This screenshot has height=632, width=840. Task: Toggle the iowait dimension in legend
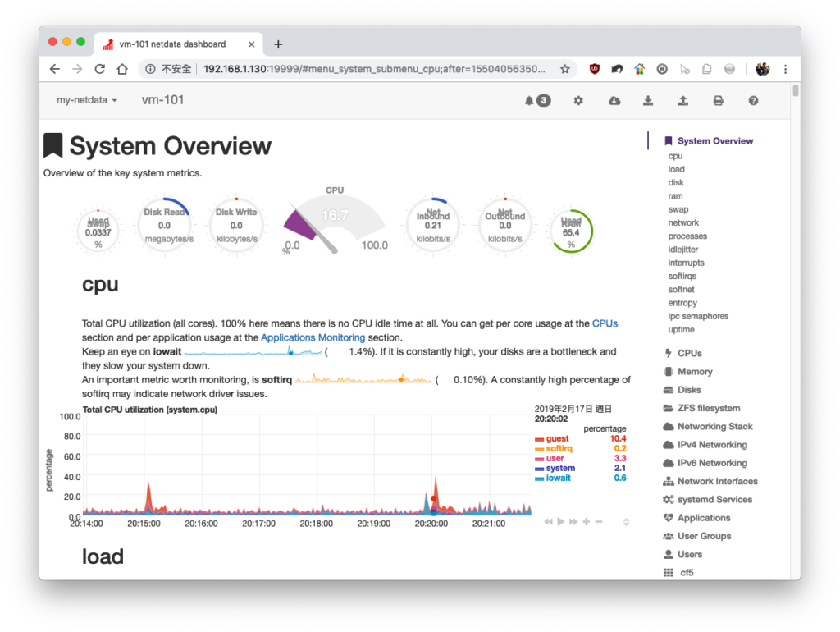coord(558,478)
